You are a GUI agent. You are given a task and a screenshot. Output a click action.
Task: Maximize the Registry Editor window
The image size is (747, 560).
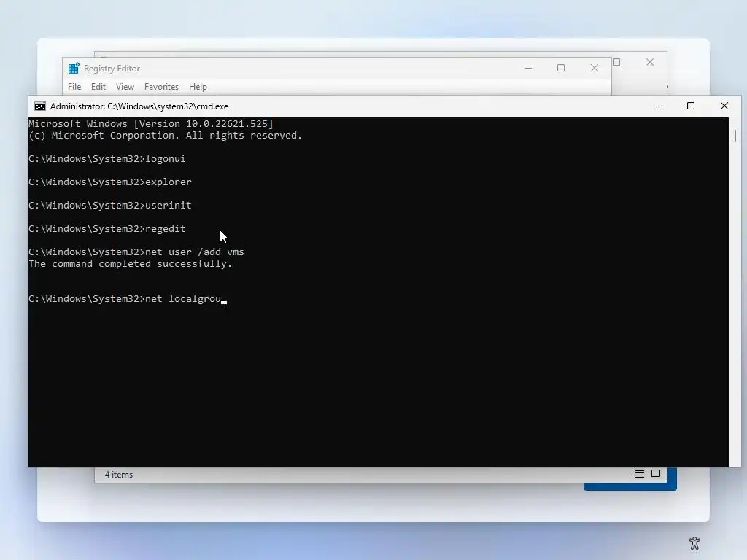561,68
